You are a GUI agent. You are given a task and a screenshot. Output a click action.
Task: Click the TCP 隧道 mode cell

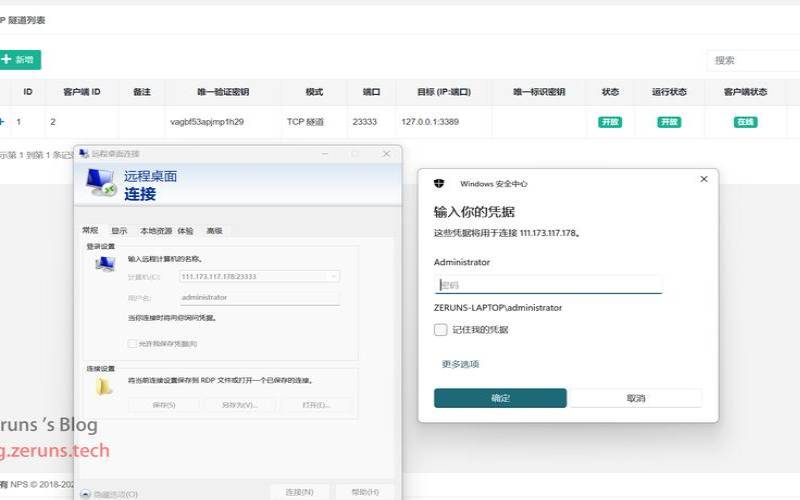point(305,122)
